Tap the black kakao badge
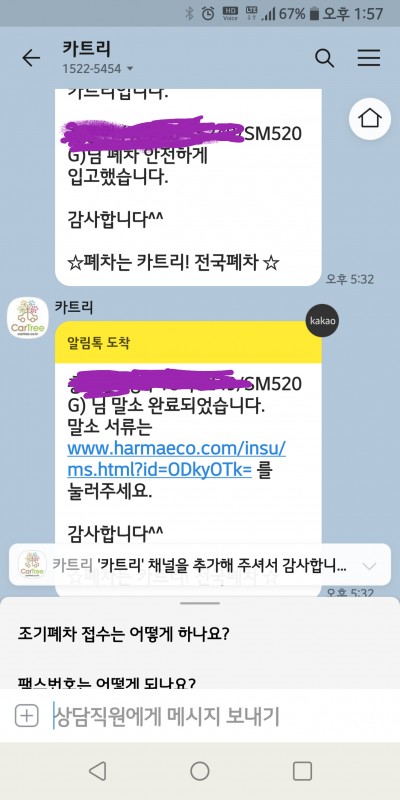This screenshot has height=800, width=400. (321, 320)
